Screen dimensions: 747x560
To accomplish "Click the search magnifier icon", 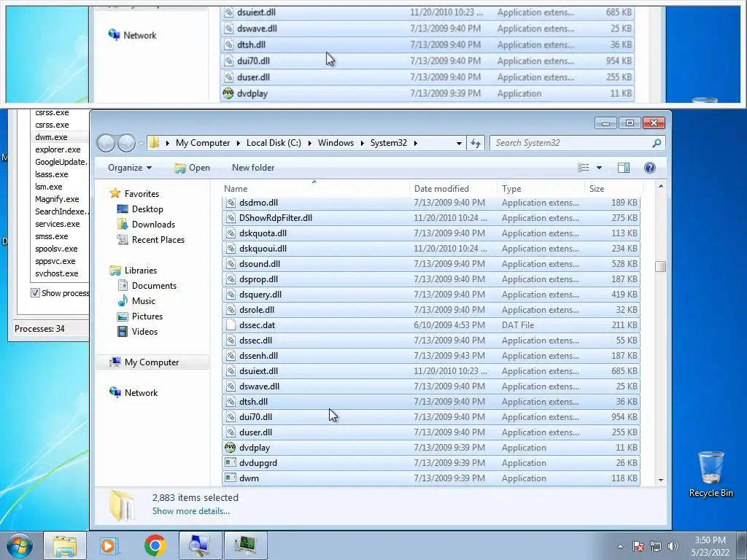I will 657,143.
